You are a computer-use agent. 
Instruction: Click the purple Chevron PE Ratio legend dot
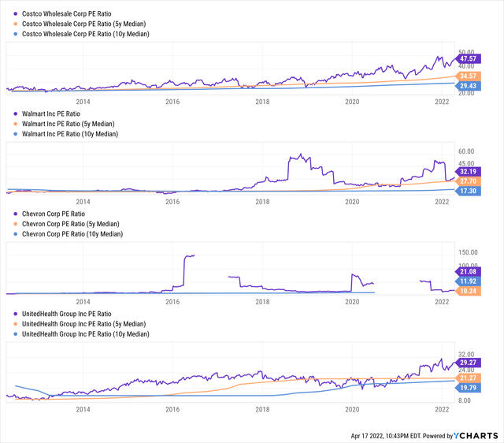point(9,214)
